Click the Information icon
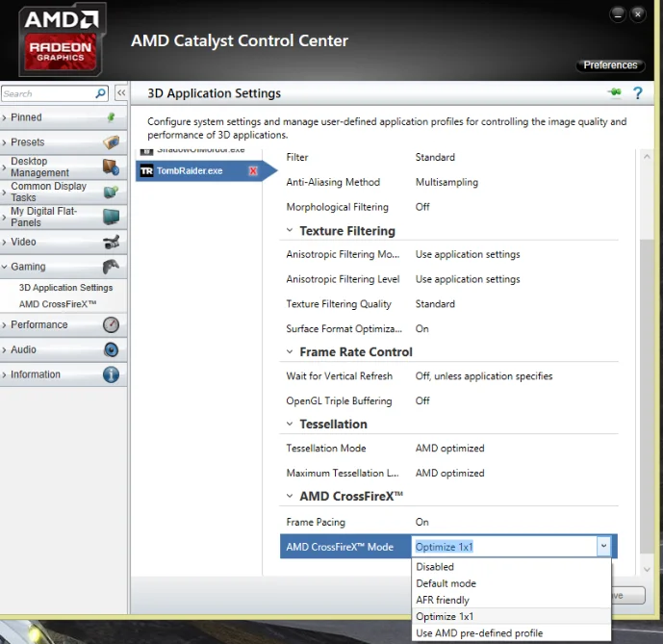 (x=112, y=374)
